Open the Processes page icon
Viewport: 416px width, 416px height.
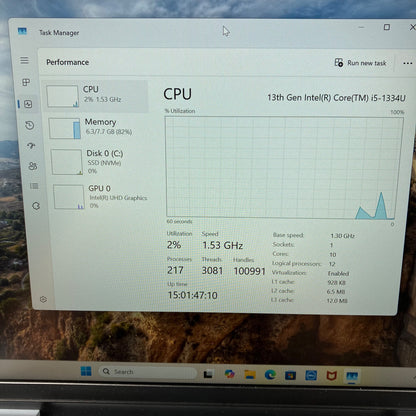(26, 82)
